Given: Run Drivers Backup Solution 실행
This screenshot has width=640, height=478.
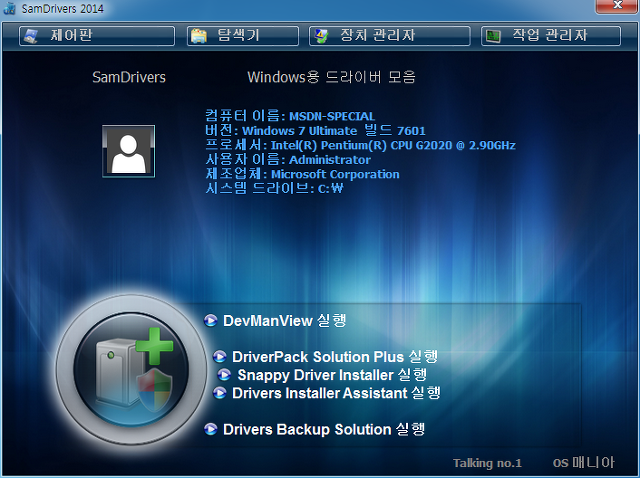Looking at the screenshot, I should (x=324, y=429).
